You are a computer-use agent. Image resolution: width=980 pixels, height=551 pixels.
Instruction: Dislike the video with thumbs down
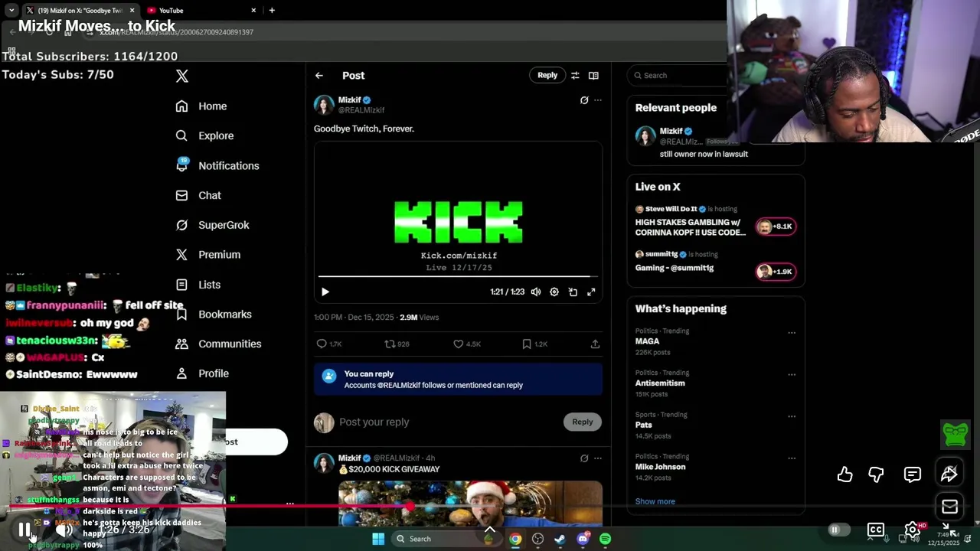click(876, 474)
